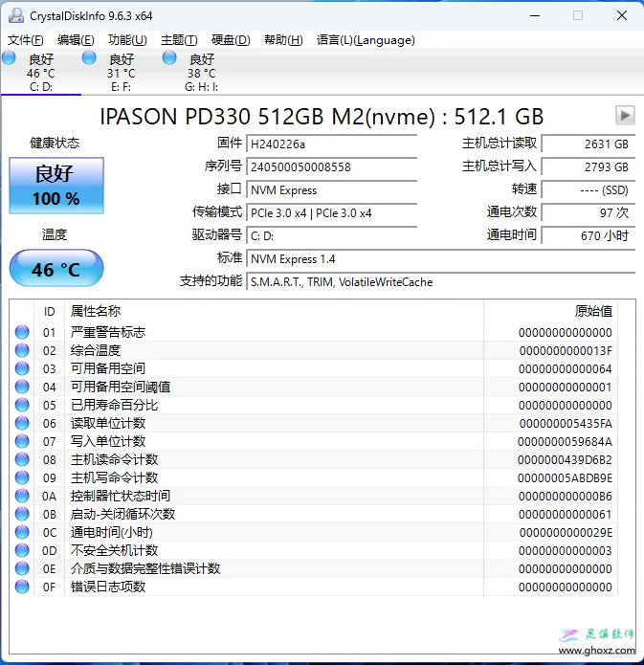Select the C: D: disk tab
Viewport: 644px width, 665px height.
click(x=41, y=73)
